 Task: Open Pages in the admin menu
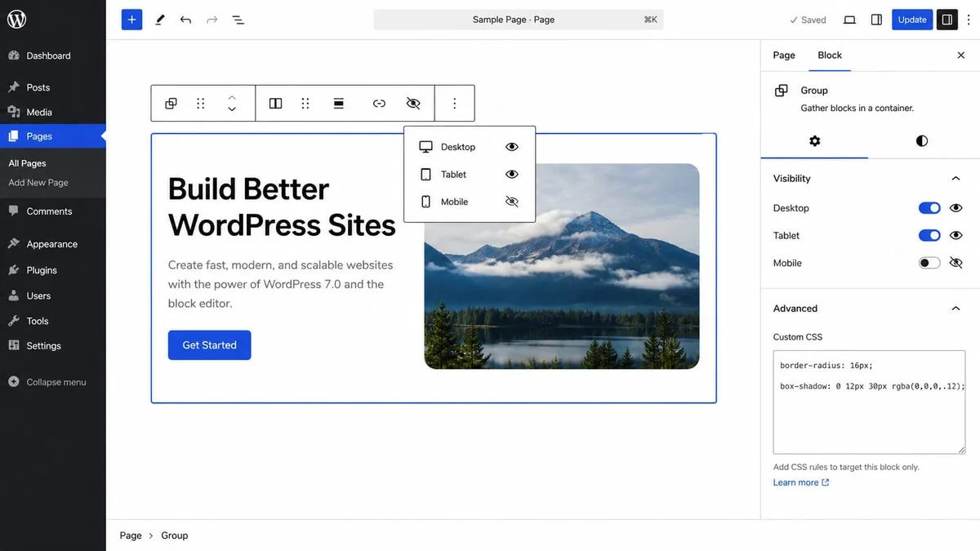pos(53,136)
